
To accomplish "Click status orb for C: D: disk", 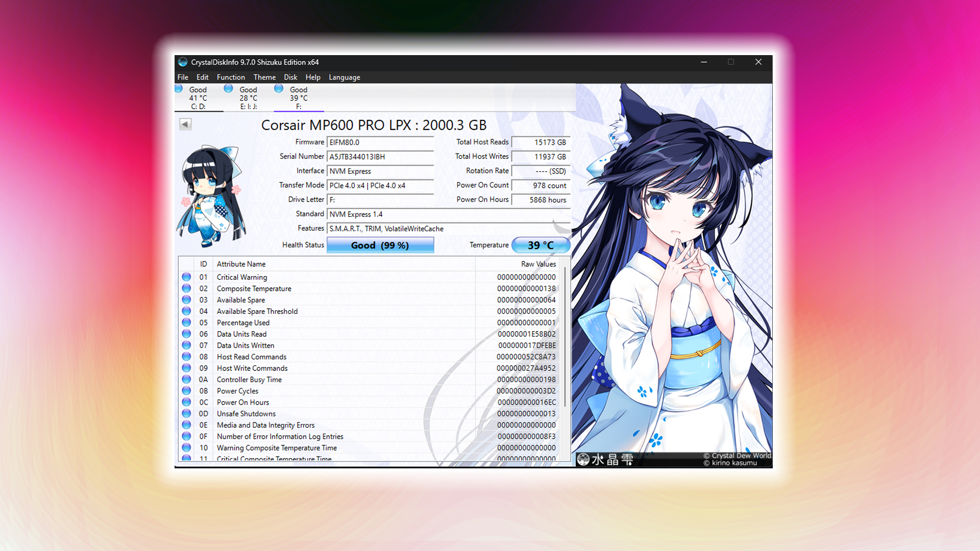I will click(x=179, y=89).
